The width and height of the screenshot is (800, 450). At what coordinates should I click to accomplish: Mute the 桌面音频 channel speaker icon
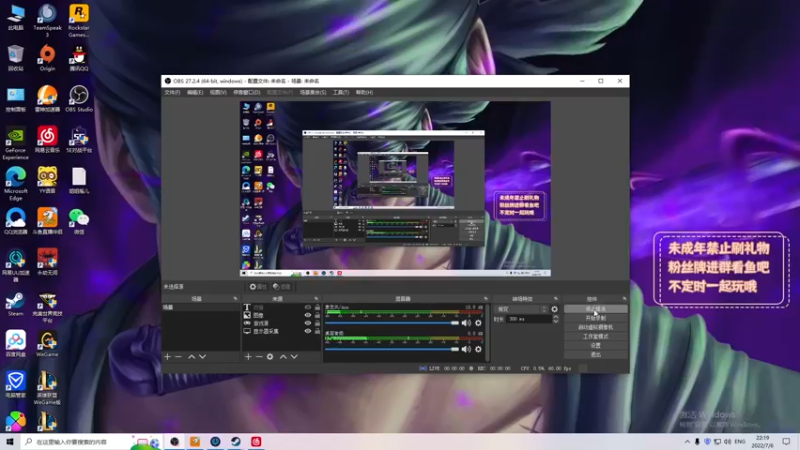(x=466, y=349)
